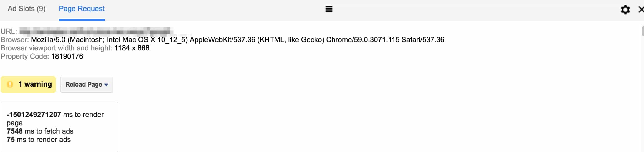
Task: Click the property code 18190176
Action: pyautogui.click(x=67, y=57)
